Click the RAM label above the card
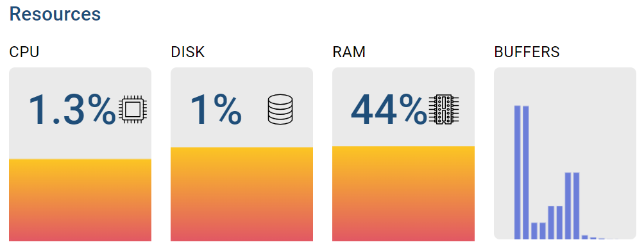The height and width of the screenshot is (249, 644). 349,52
